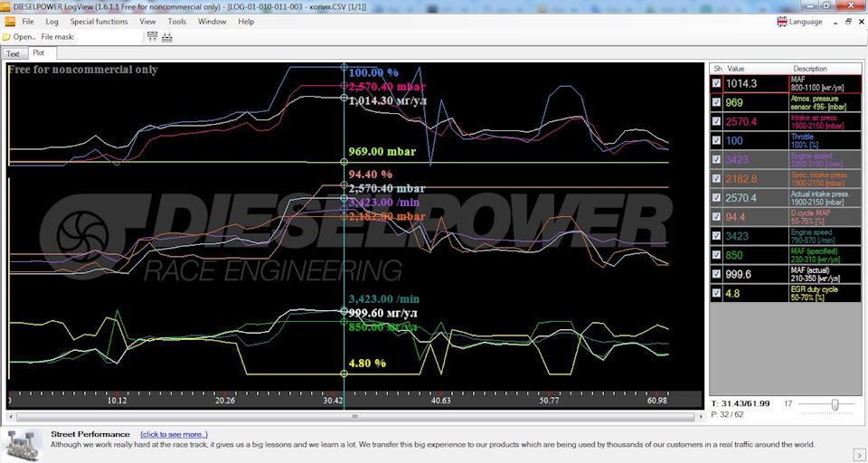Toggle the Engine speed 790-870 checkbox
This screenshot has height=463, width=868.
717,236
